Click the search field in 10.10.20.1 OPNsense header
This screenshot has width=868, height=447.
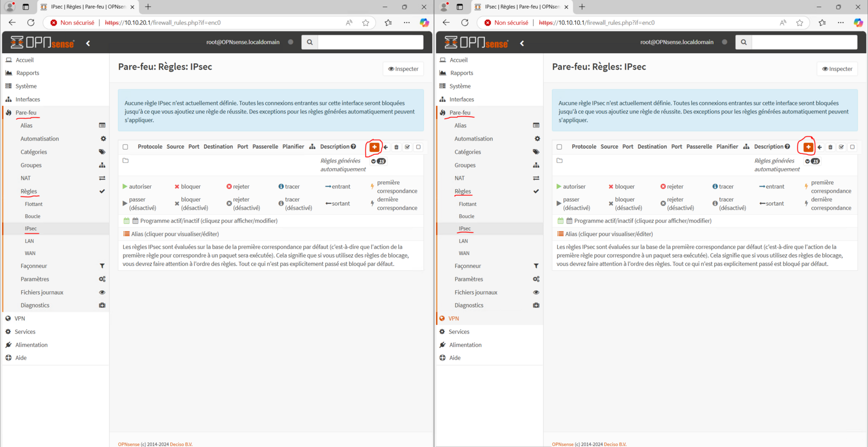(x=370, y=42)
